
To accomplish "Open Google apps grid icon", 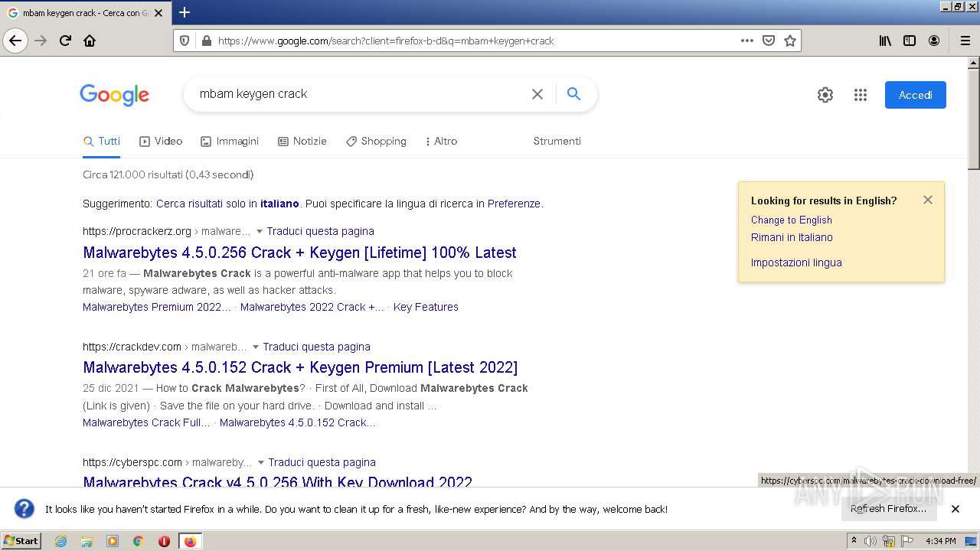I will coord(861,95).
